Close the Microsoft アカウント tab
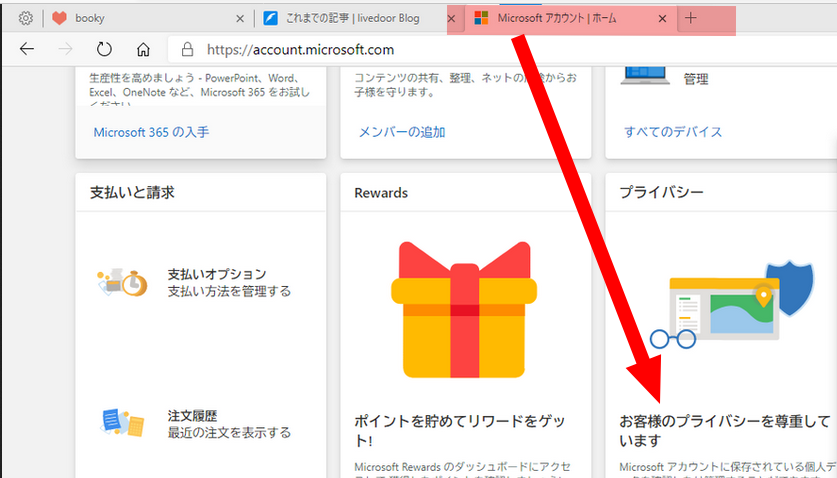 tap(662, 19)
